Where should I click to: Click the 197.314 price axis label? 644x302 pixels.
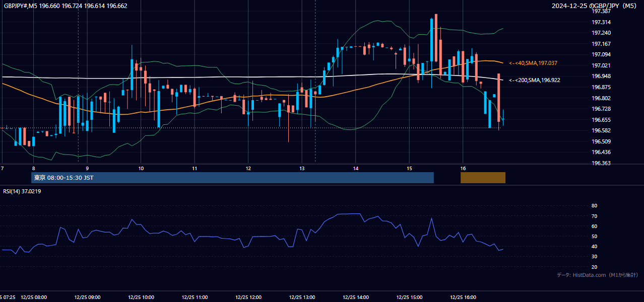tap(601, 22)
